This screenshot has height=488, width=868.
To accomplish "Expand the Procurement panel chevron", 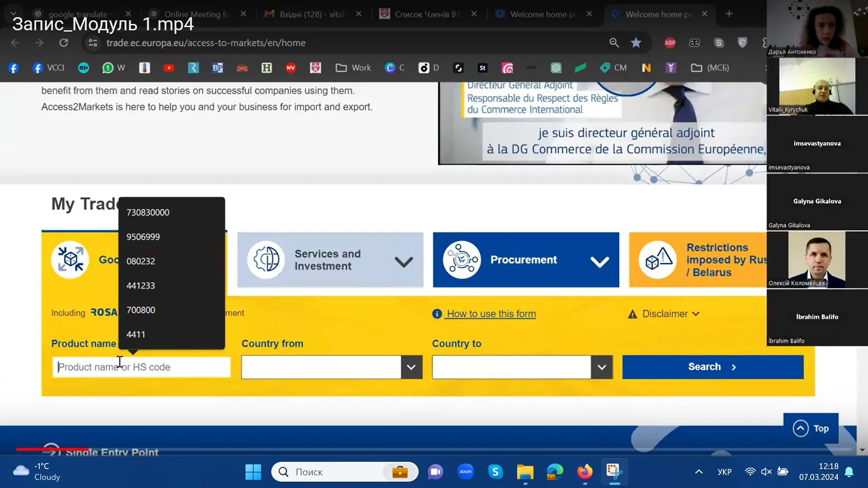I will coord(599,262).
